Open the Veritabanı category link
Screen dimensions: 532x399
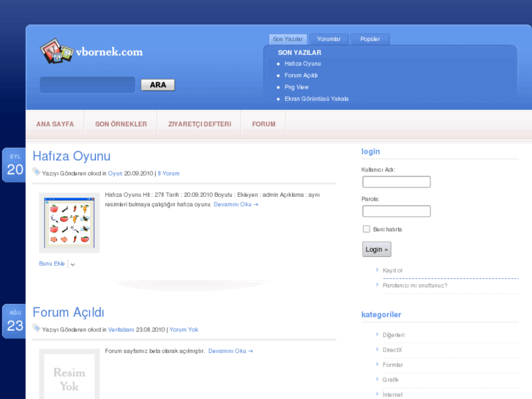coord(121,329)
